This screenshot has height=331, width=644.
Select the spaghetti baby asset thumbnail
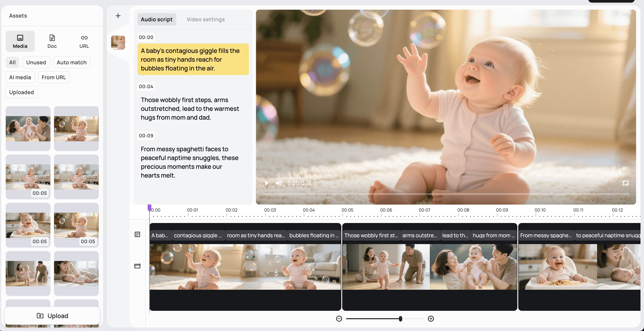(28, 225)
